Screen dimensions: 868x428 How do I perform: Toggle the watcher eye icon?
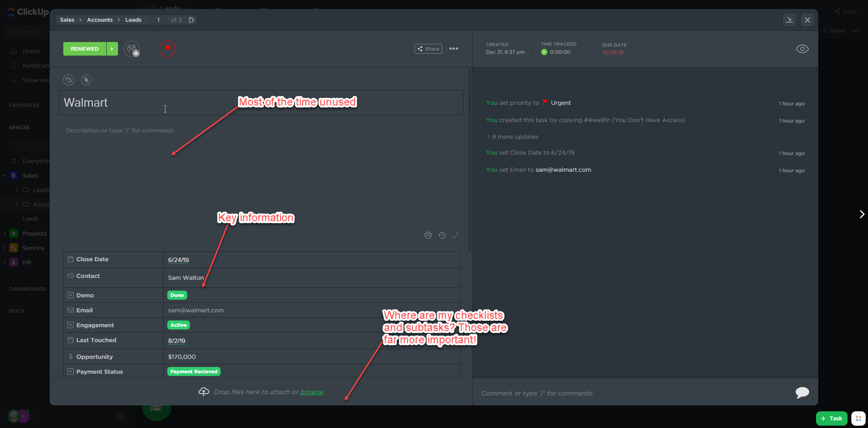coord(802,49)
